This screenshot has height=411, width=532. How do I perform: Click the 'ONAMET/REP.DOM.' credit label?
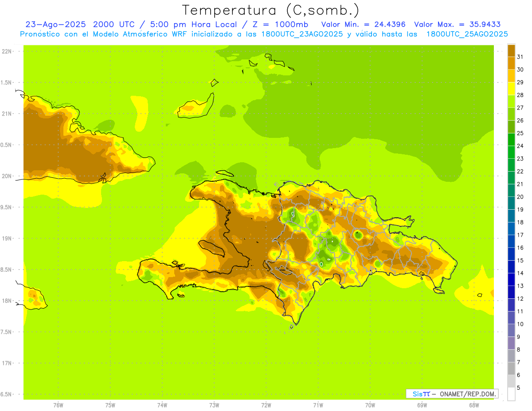468,394
